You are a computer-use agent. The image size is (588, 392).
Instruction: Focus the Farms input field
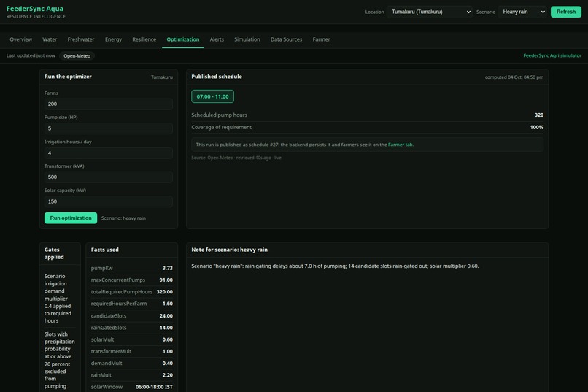pyautogui.click(x=109, y=104)
